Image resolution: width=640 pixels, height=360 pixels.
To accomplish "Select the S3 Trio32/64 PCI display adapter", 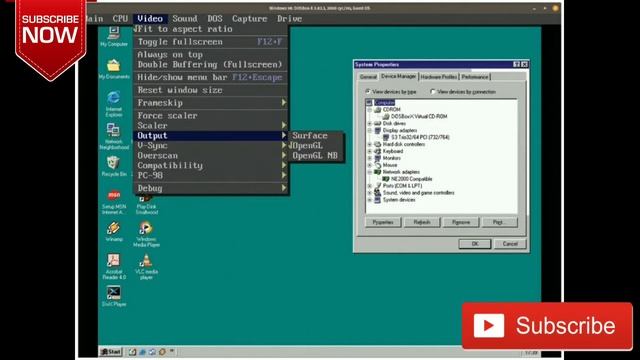I will pyautogui.click(x=420, y=137).
